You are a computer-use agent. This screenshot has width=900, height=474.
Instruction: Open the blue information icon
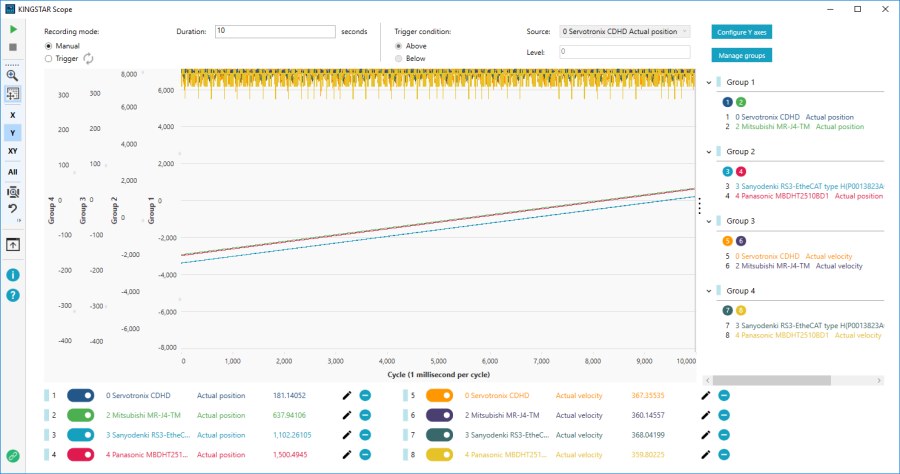[13, 275]
